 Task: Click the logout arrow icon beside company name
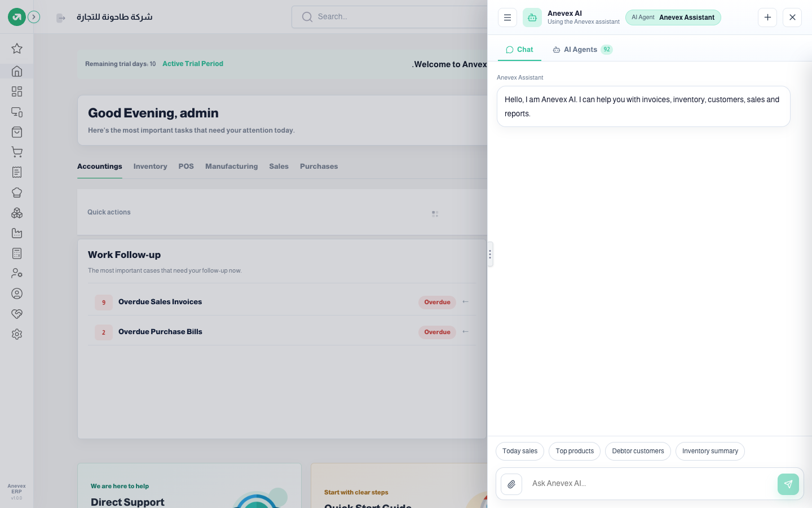pyautogui.click(x=61, y=18)
